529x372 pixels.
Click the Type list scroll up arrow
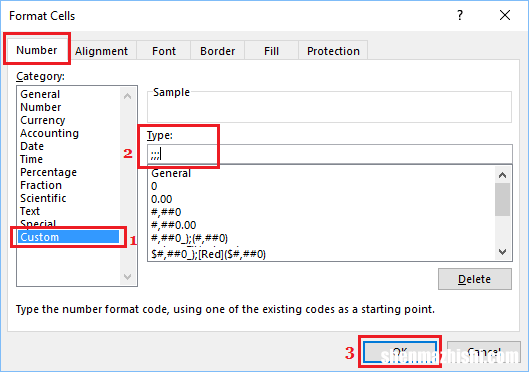502,175
